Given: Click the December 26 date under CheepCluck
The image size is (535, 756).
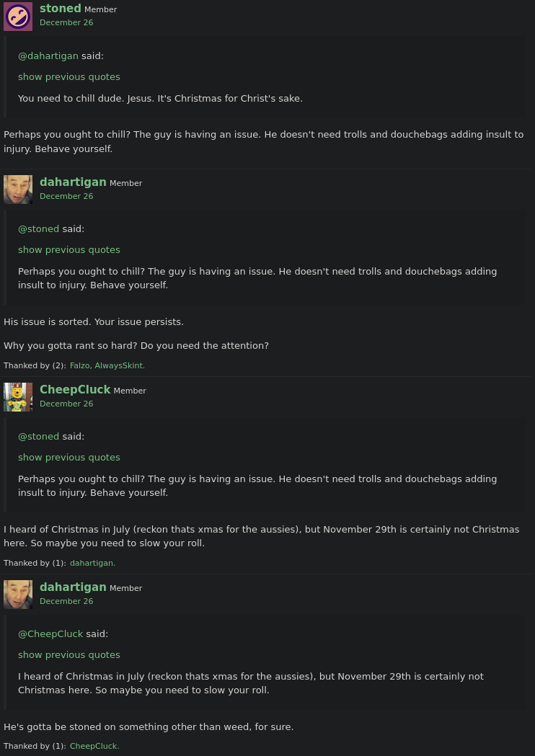Looking at the screenshot, I should point(66,404).
